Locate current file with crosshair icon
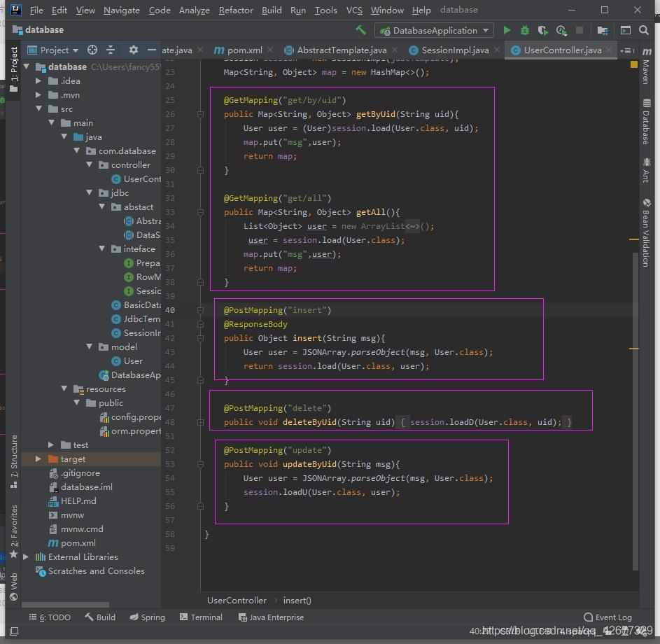This screenshot has width=660, height=644. coord(92,50)
